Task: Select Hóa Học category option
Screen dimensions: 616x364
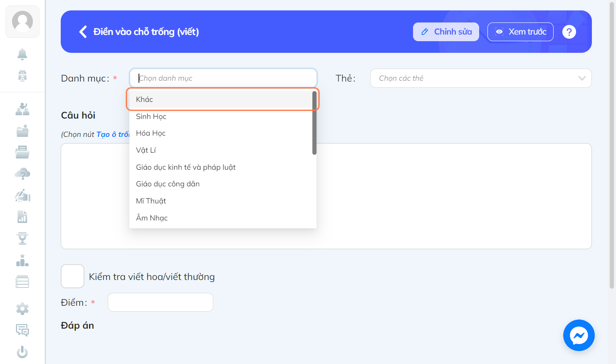Action: 221,133
